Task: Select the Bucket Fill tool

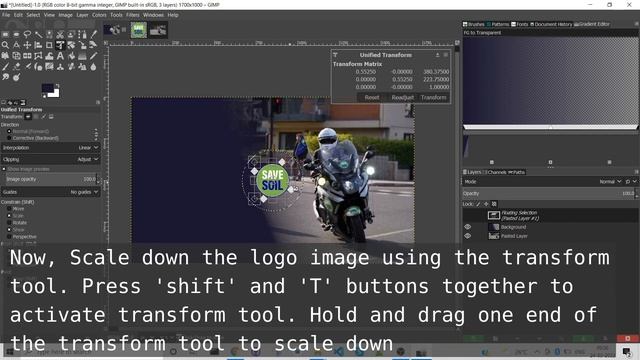Action: click(71, 56)
